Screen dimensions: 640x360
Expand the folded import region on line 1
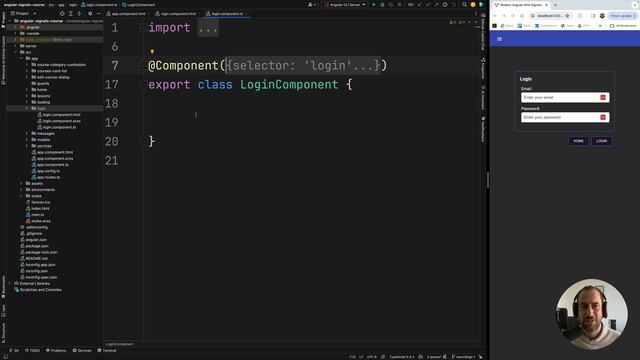208,28
